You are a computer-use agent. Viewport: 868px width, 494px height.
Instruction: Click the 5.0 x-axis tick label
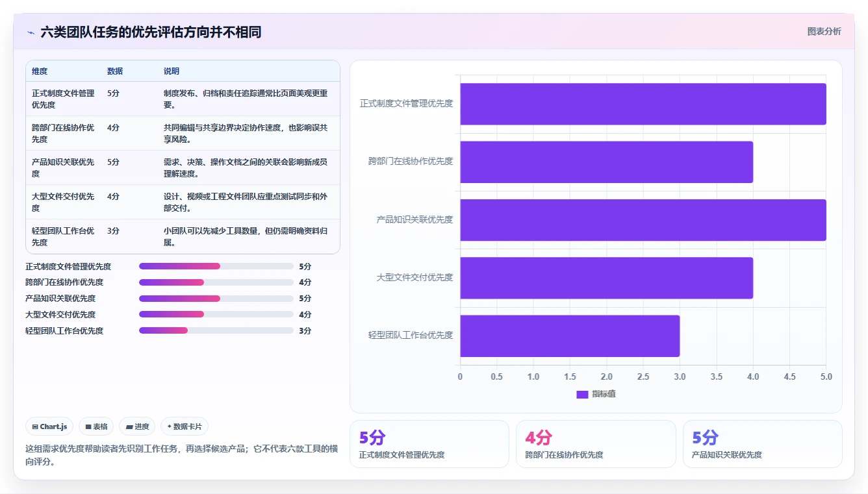[x=826, y=377]
